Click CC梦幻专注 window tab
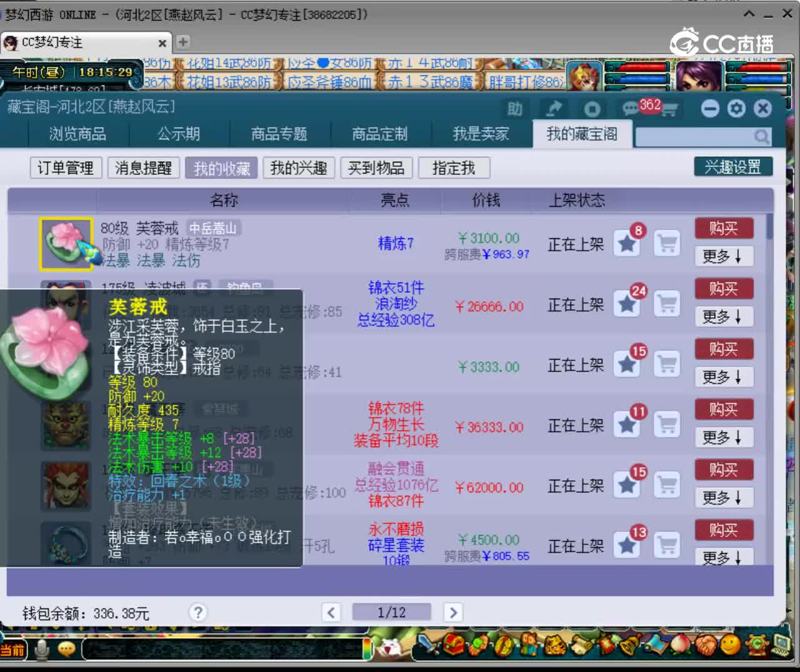800x672 pixels. coord(86,42)
